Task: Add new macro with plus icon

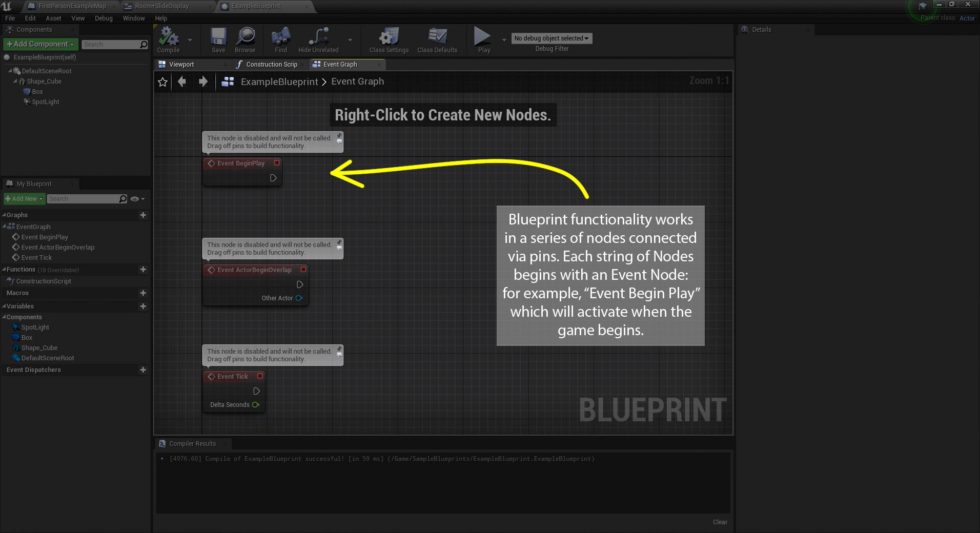Action: tap(143, 293)
